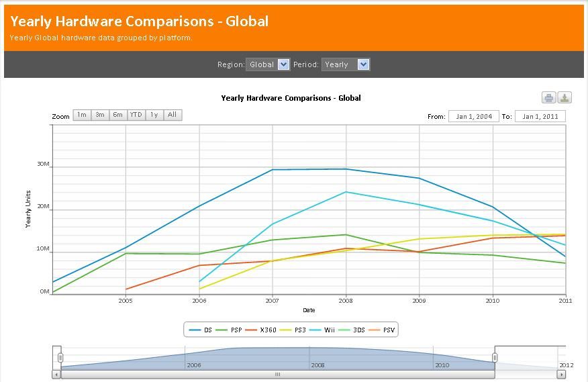Open the Region dropdown

(268, 64)
